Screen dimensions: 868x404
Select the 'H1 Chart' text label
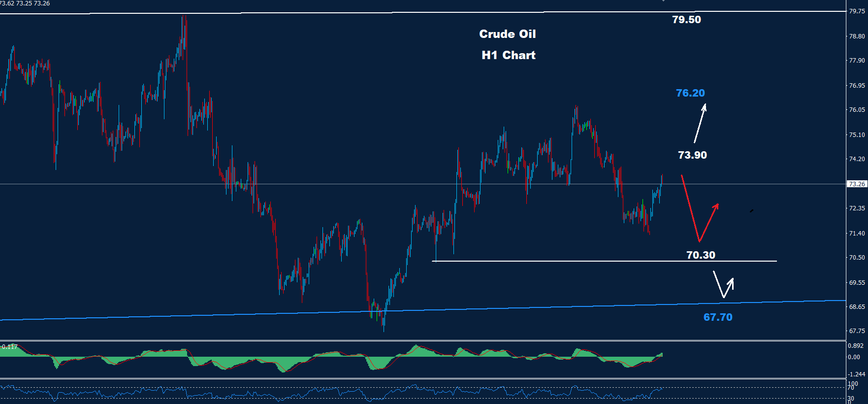[x=508, y=55]
